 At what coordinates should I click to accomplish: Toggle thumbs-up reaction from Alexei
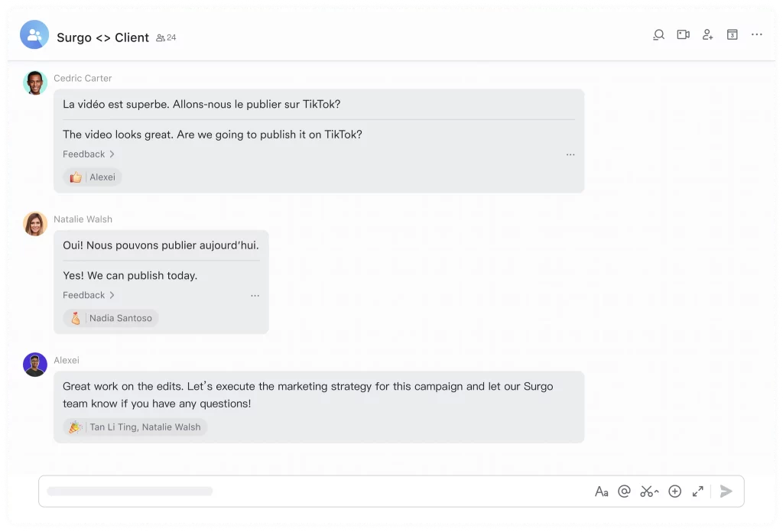point(93,177)
